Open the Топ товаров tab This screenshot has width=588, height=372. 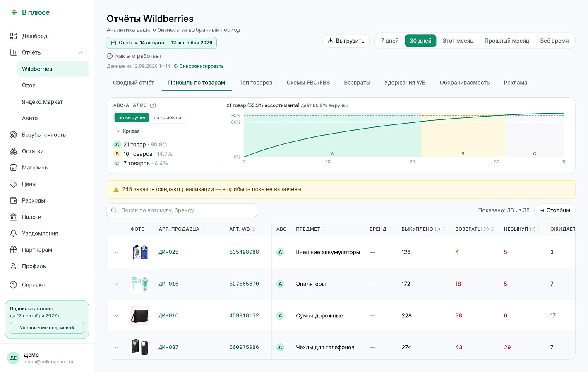(256, 83)
